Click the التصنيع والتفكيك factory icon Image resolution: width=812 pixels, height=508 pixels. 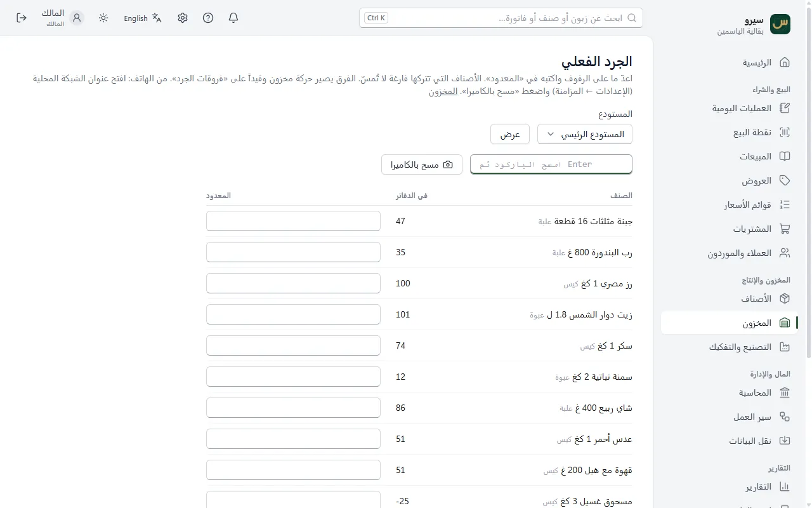coord(785,347)
